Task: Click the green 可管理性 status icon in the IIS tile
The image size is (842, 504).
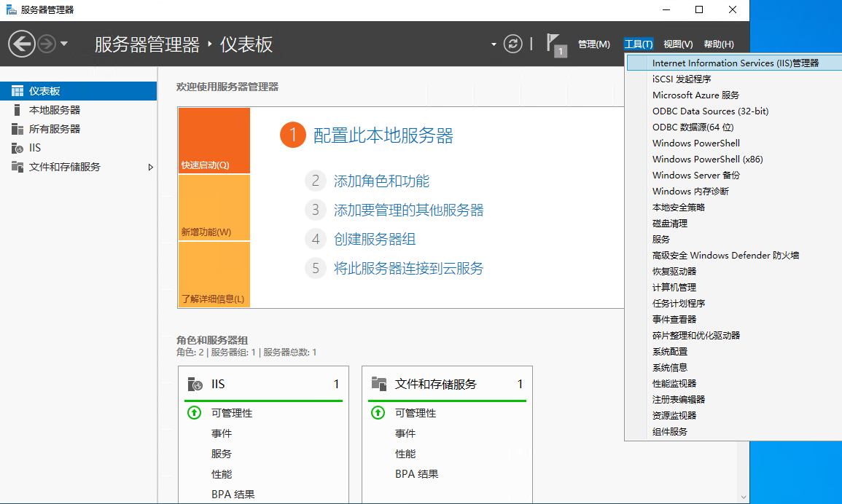Action: coord(194,413)
